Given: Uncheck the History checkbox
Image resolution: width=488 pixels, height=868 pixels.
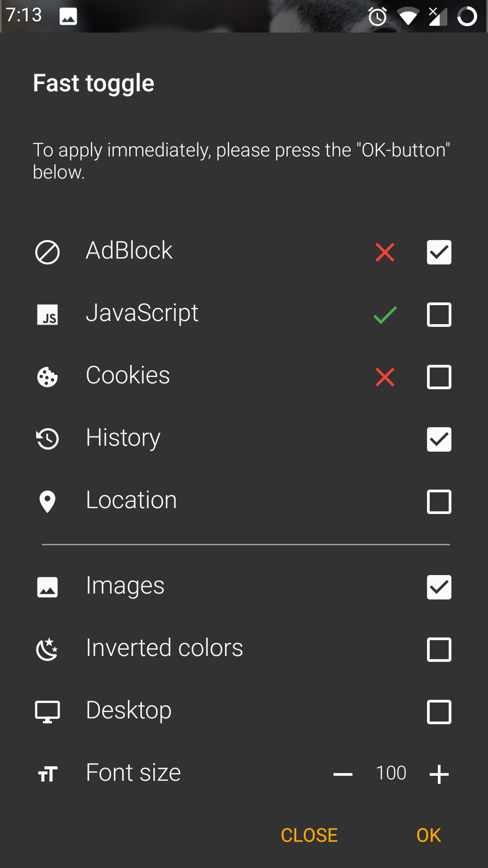Looking at the screenshot, I should (x=439, y=439).
